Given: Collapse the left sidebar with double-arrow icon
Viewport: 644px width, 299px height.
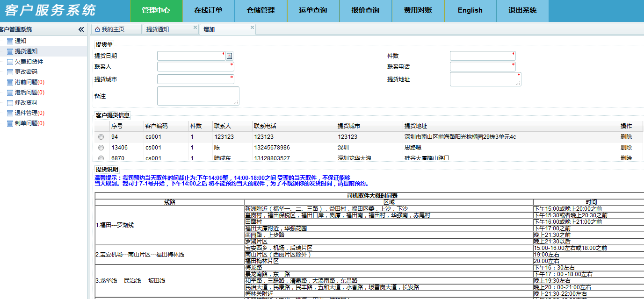Looking at the screenshot, I should coord(81,29).
